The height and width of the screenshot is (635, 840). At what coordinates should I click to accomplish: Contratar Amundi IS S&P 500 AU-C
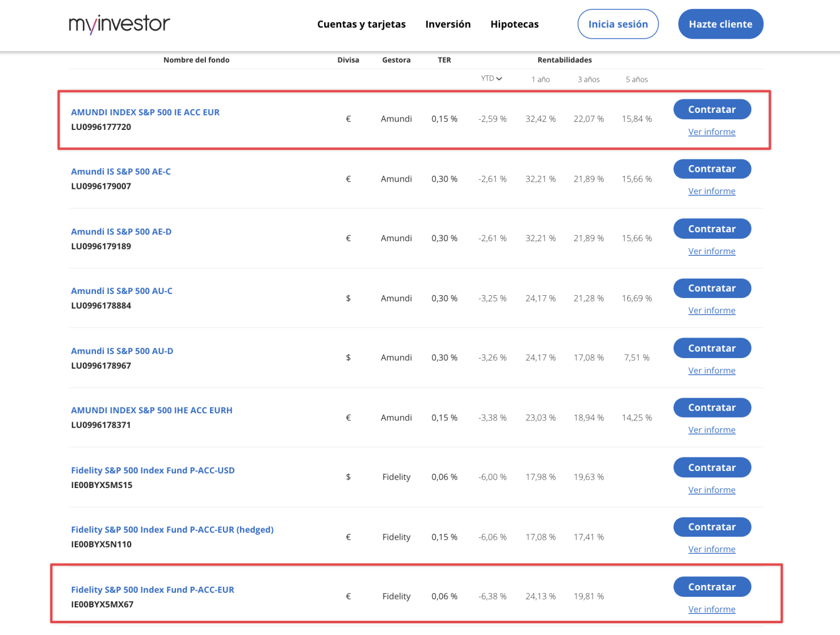[x=712, y=288]
